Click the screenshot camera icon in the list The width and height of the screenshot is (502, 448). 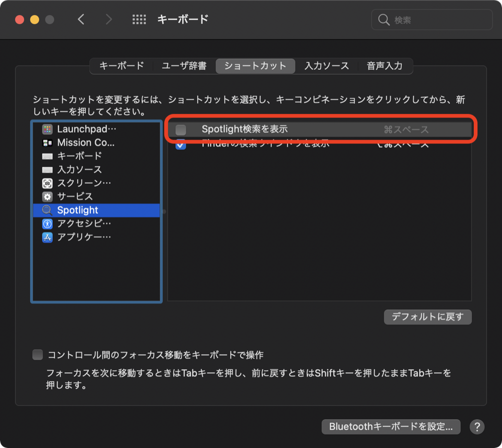[47, 183]
